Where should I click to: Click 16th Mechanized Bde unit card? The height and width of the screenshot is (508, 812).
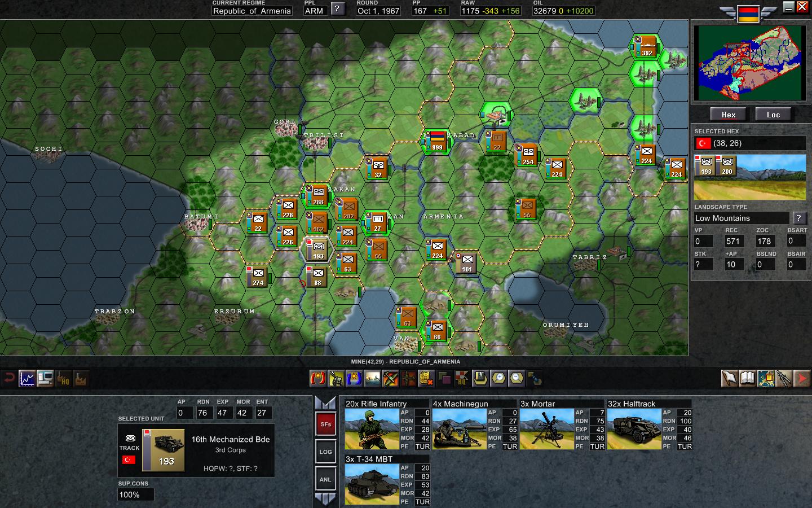click(x=196, y=450)
